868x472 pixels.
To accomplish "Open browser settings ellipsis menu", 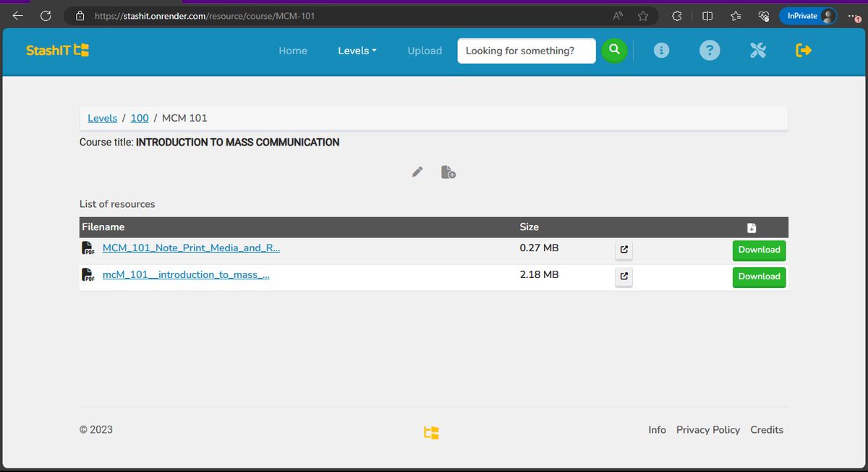I will pyautogui.click(x=854, y=16).
